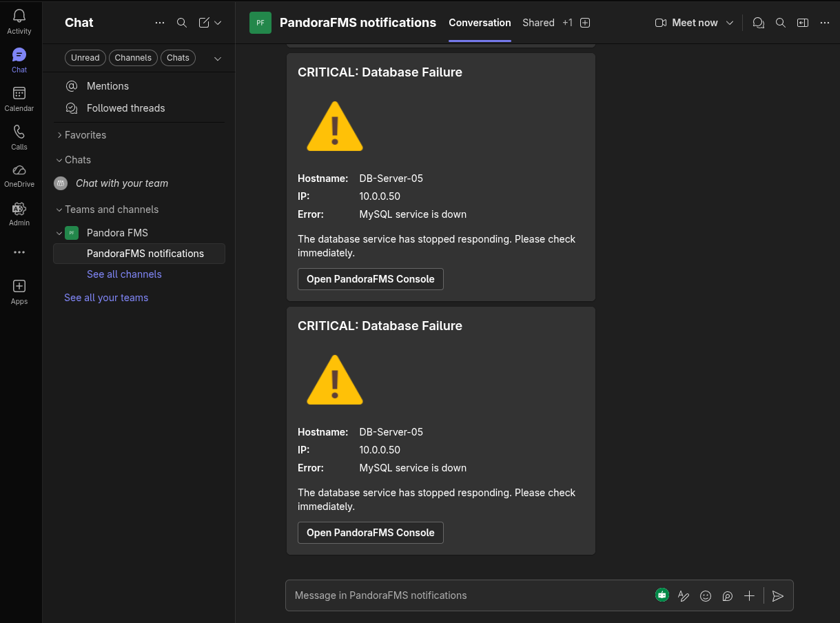Start a new chat compose icon
This screenshot has height=623, width=840.
click(x=204, y=23)
